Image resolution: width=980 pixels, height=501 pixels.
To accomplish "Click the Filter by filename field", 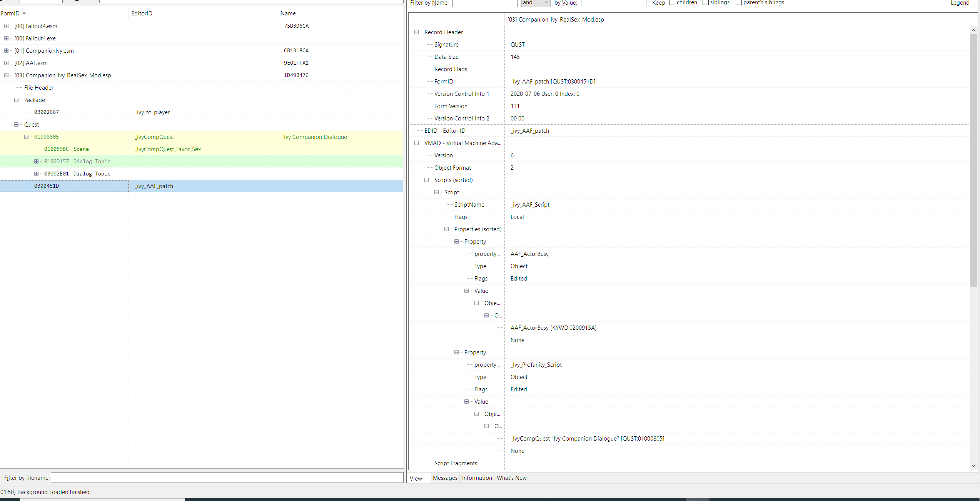I will click(x=227, y=478).
